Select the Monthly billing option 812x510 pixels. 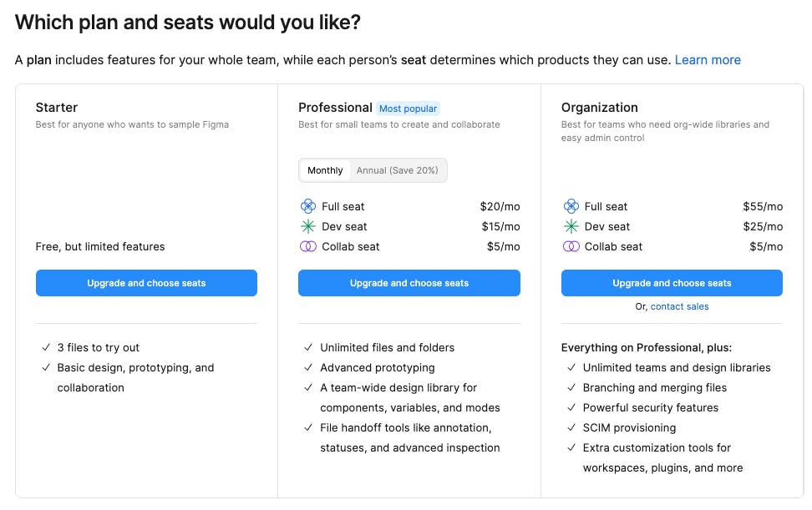325,170
